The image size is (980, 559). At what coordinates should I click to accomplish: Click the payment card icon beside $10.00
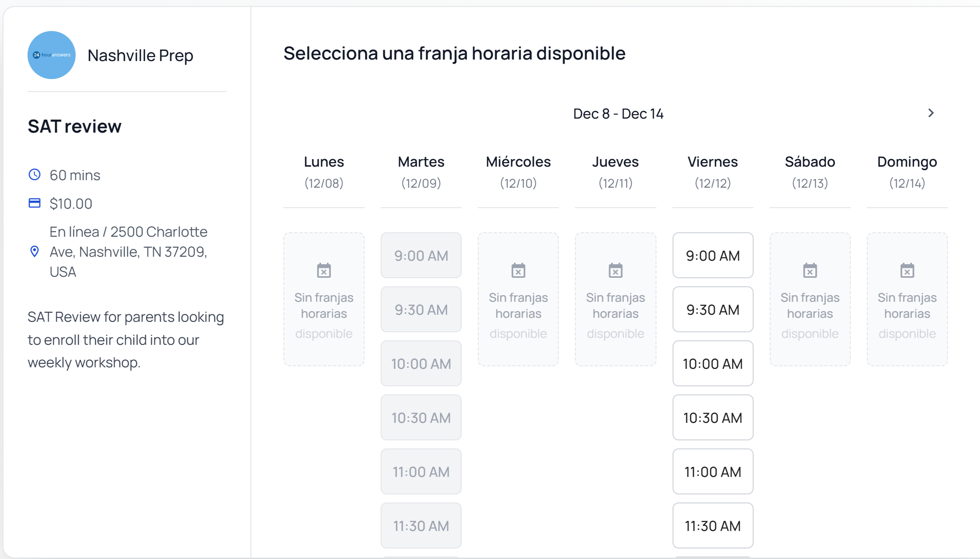coord(34,203)
